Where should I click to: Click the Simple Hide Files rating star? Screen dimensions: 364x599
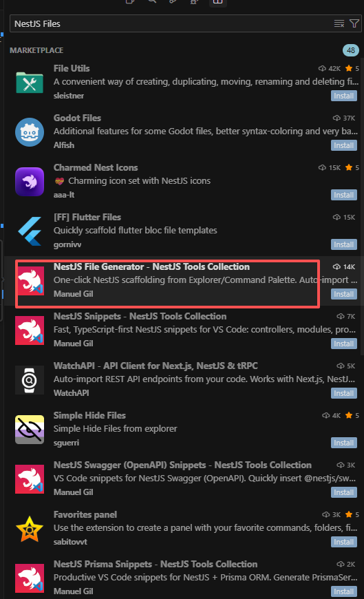coord(349,415)
